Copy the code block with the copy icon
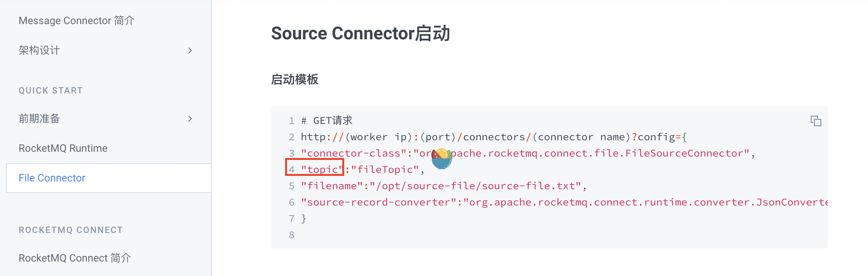The image size is (868, 276). (x=816, y=121)
